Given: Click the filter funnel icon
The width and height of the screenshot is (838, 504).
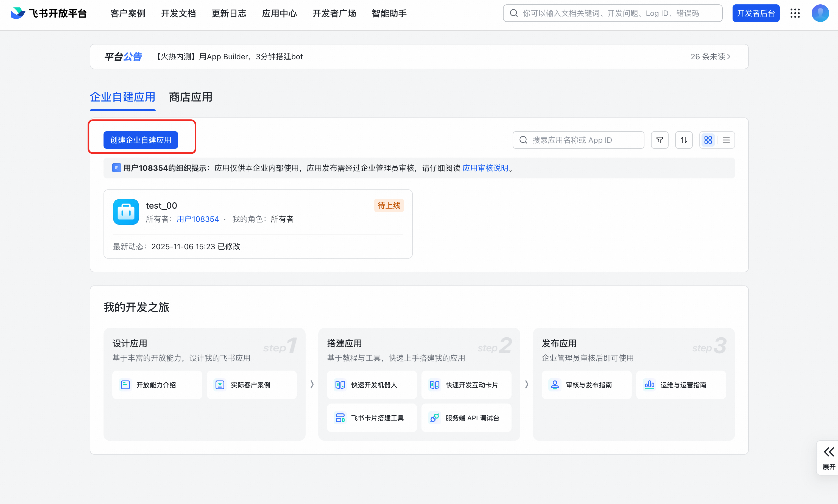Looking at the screenshot, I should (659, 140).
